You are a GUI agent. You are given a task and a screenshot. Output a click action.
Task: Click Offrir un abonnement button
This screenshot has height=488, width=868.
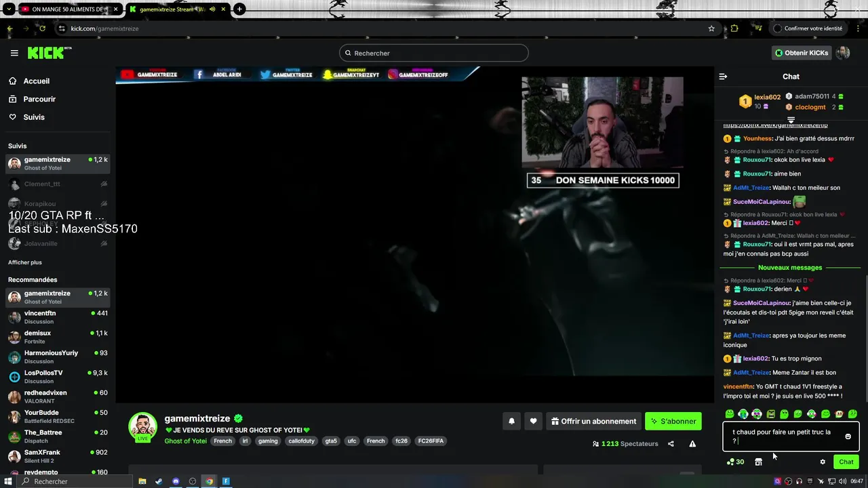tap(593, 421)
